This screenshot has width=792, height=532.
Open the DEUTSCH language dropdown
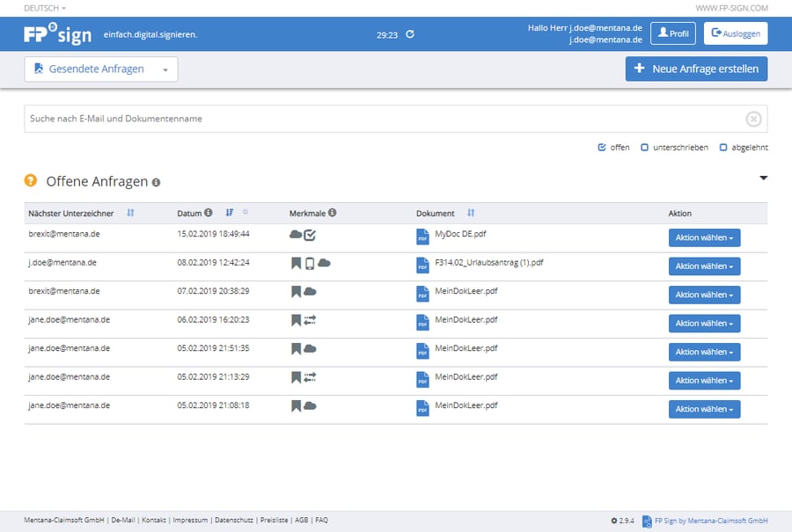[45, 8]
